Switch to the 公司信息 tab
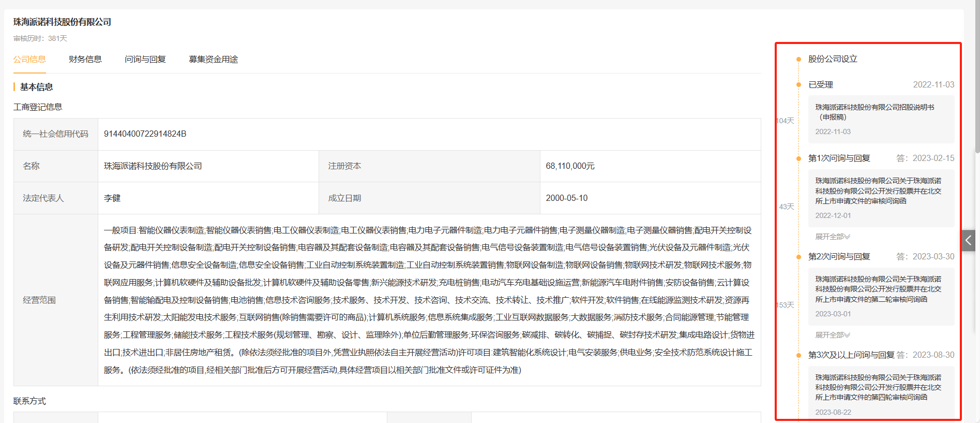The height and width of the screenshot is (423, 980). click(29, 60)
